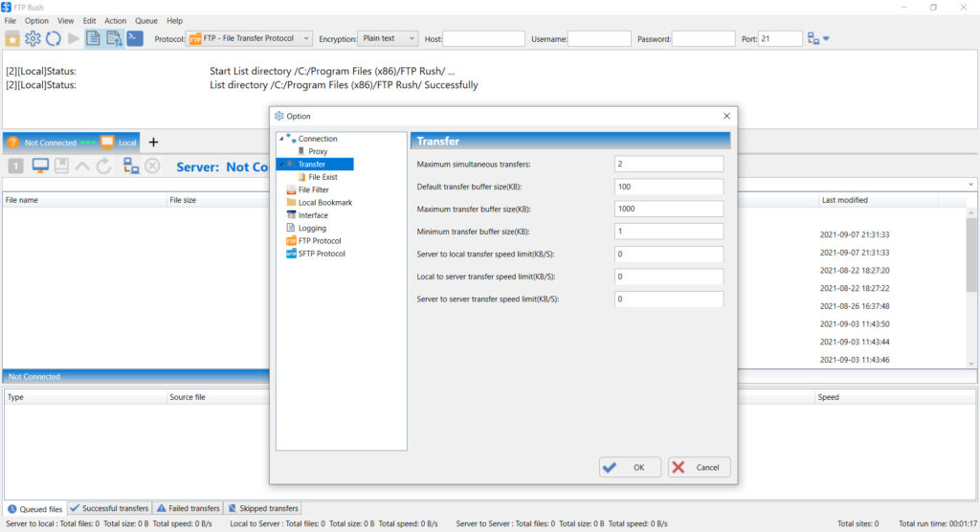Open the settings gear icon in main toolbar

point(33,39)
